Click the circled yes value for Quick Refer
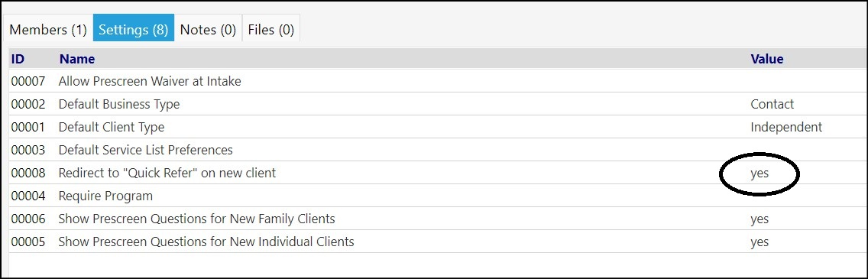This screenshot has width=868, height=279. click(759, 174)
